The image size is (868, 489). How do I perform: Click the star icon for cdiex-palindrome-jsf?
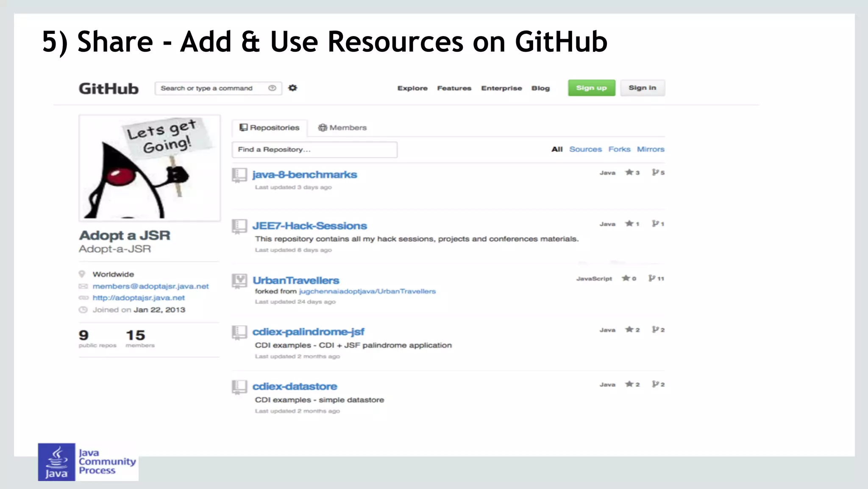629,330
